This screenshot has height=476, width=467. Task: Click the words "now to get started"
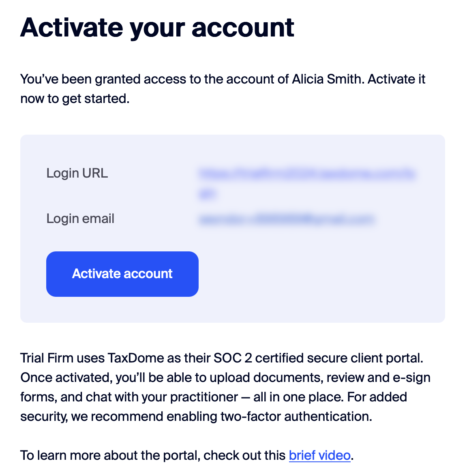tap(75, 99)
